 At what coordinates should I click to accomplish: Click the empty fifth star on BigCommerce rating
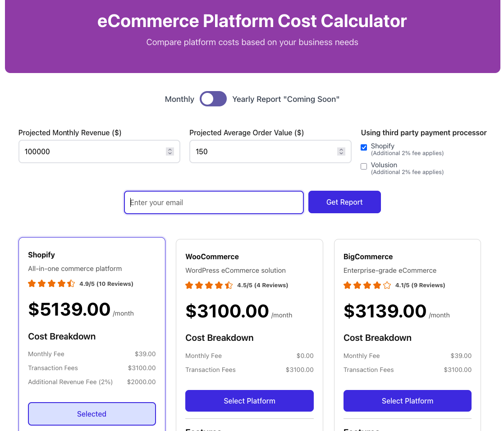pyautogui.click(x=386, y=285)
